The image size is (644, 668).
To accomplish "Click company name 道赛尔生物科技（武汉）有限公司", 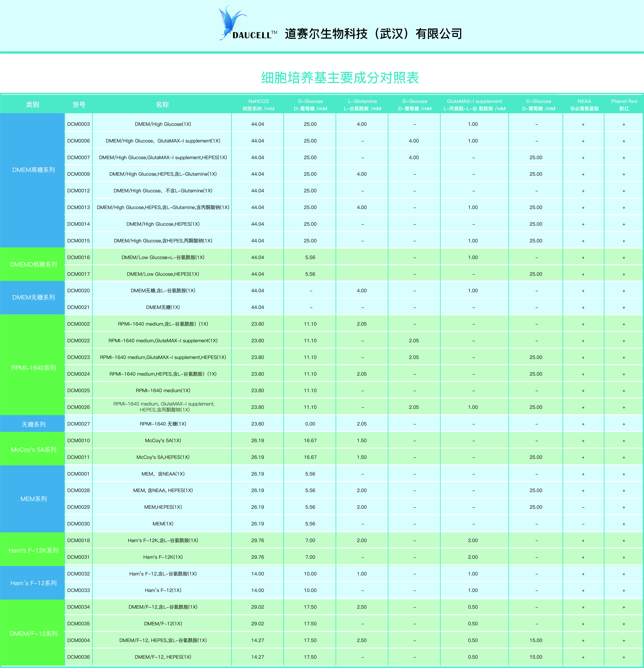I will [373, 34].
